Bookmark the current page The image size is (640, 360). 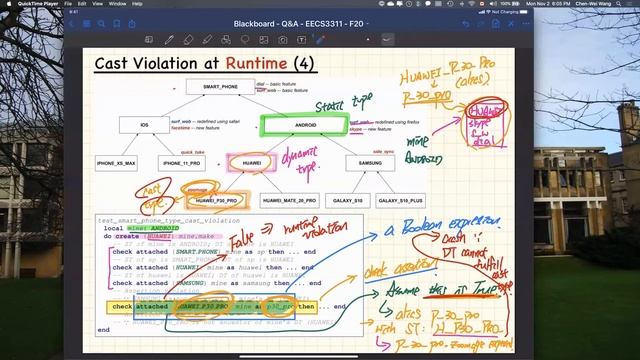(x=117, y=24)
